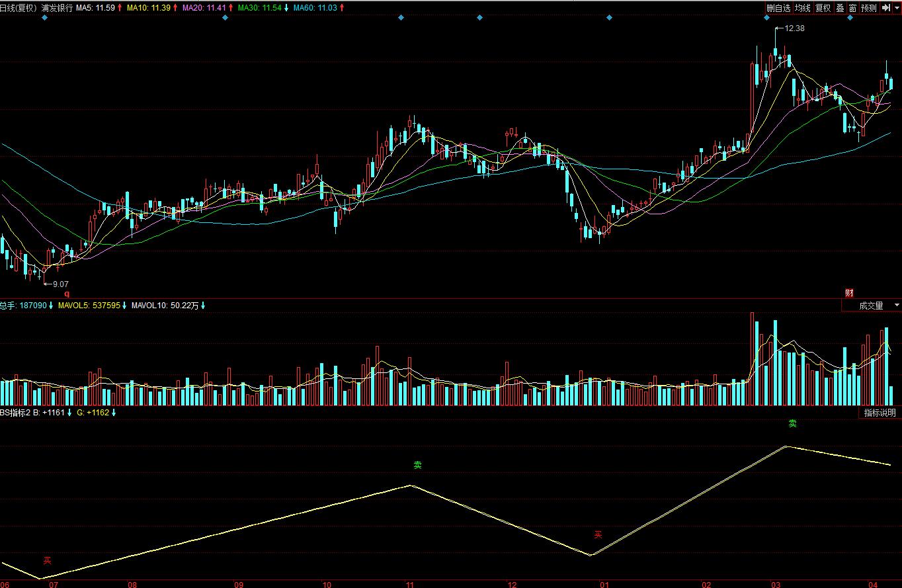Click the 删自选 button

pyautogui.click(x=778, y=8)
